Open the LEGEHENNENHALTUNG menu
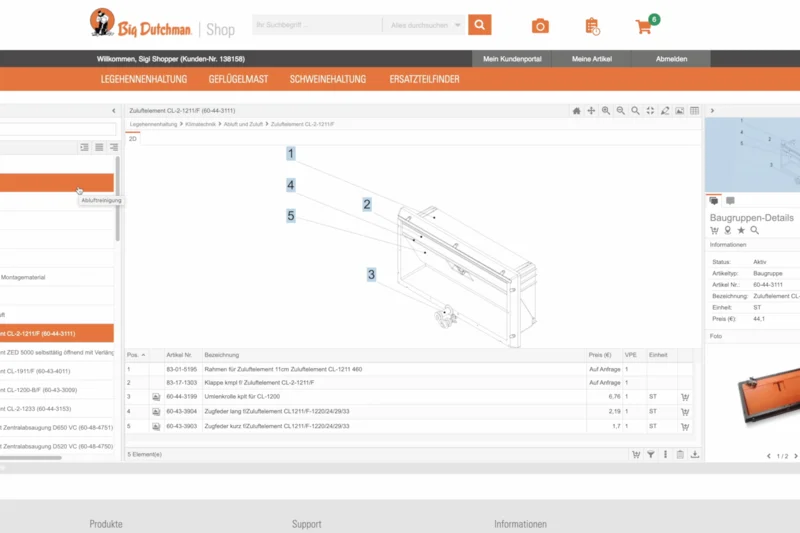The width and height of the screenshot is (800, 533). pyautogui.click(x=144, y=79)
